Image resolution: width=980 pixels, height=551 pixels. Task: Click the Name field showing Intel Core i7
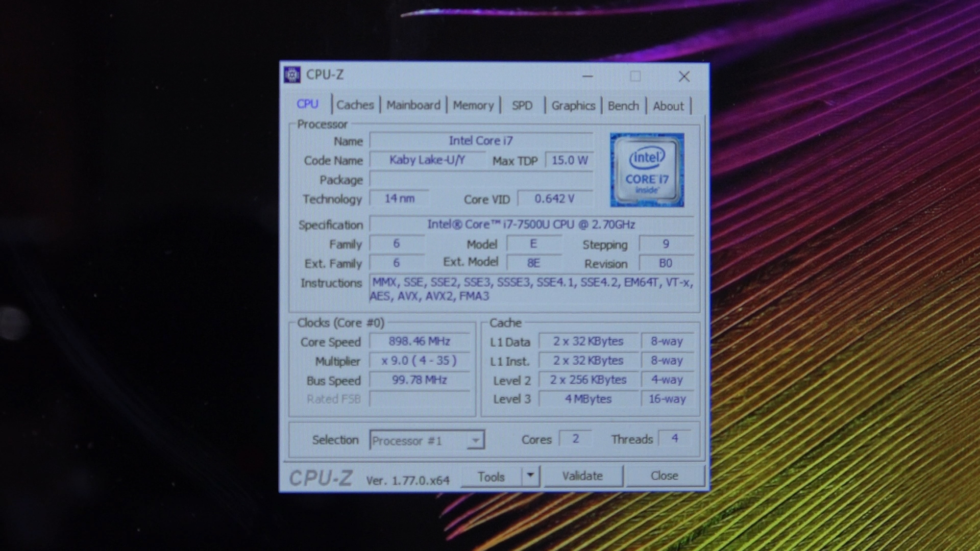pyautogui.click(x=481, y=141)
